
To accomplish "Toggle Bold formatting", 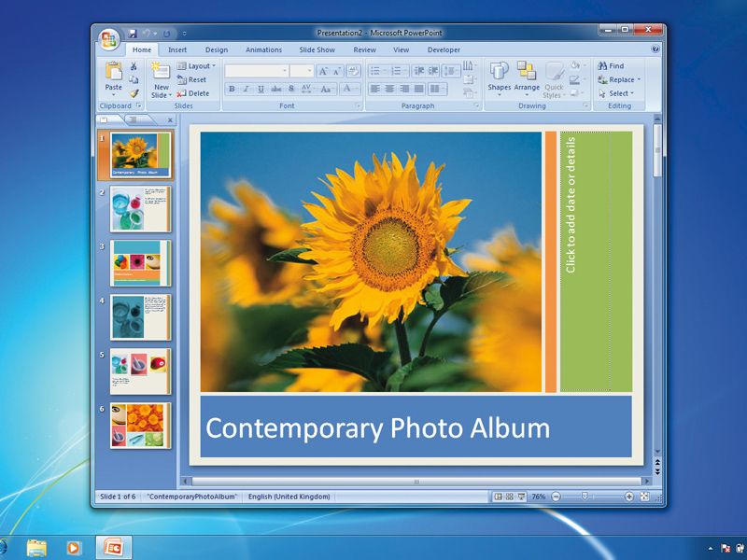I will click(x=232, y=90).
